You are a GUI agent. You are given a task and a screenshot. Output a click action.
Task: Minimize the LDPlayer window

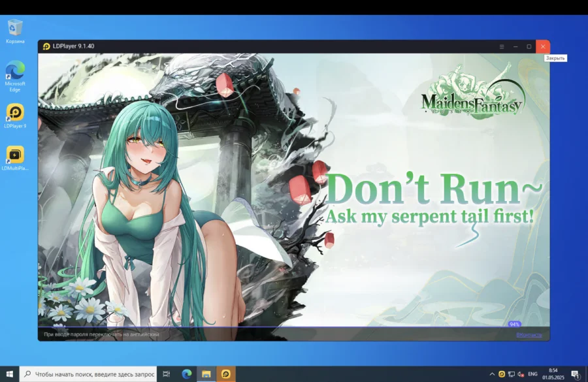[x=515, y=46]
